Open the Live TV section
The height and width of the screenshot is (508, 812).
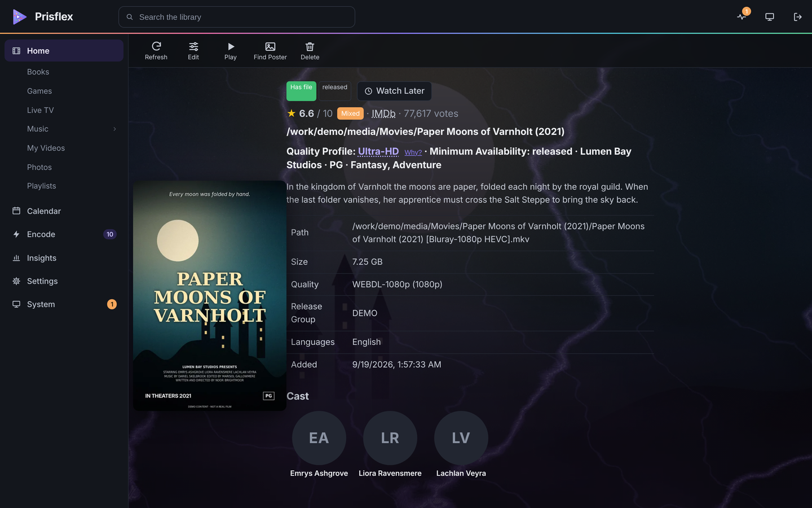click(41, 110)
